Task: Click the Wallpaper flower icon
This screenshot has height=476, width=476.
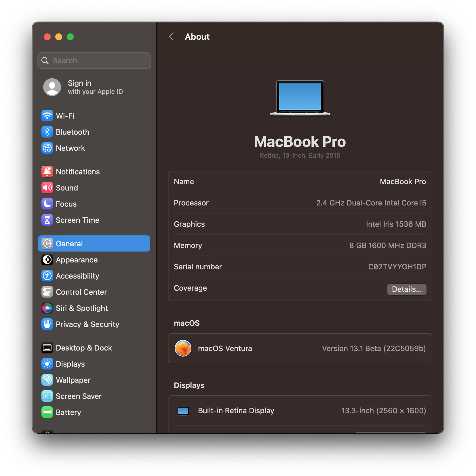Action: (47, 380)
